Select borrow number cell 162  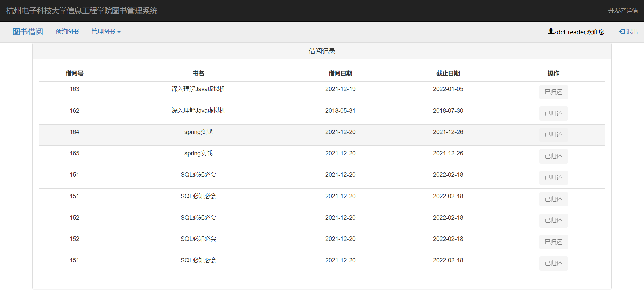74,111
